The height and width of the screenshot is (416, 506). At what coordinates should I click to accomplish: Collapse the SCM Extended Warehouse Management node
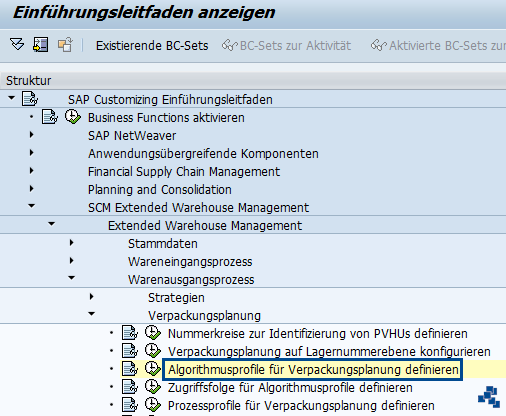pos(32,206)
